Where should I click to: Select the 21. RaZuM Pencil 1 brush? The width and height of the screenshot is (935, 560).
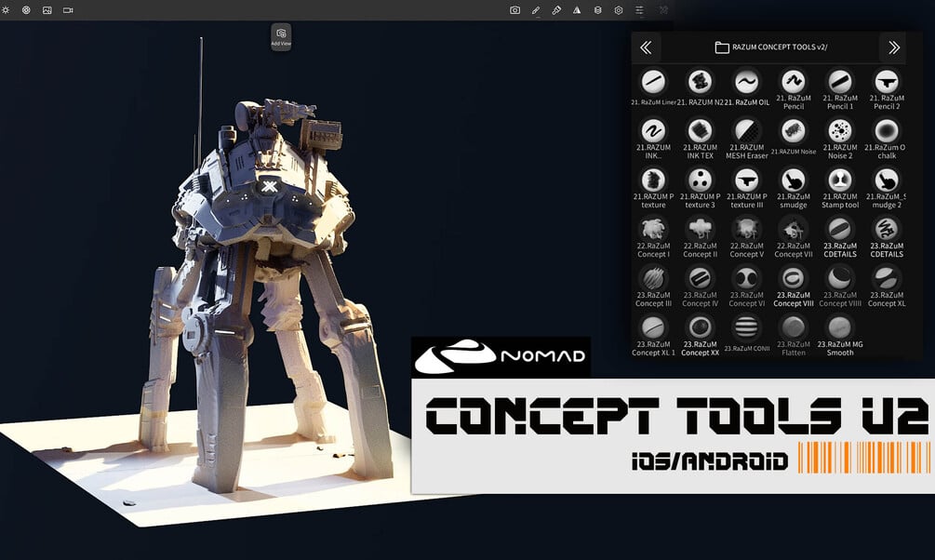(840, 90)
